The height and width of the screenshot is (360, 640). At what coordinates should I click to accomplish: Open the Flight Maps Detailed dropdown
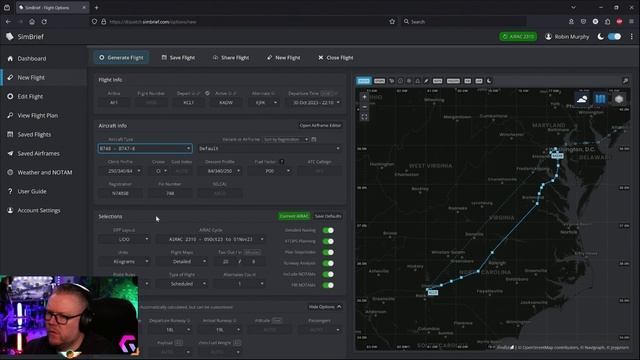point(182,261)
